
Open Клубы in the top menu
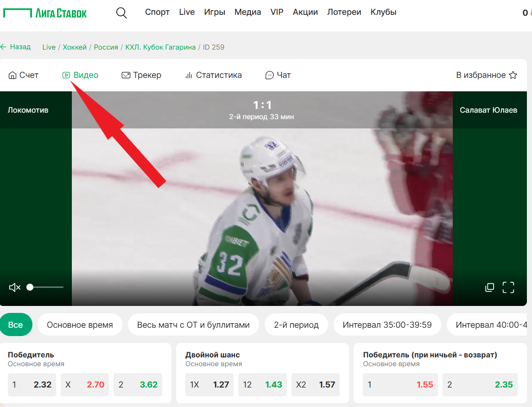[x=383, y=12]
